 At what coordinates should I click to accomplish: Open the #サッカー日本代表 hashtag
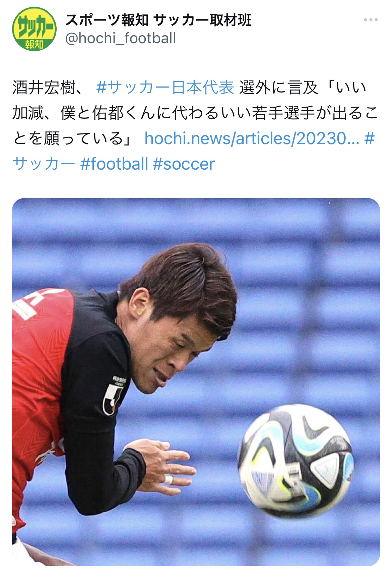[x=165, y=88]
